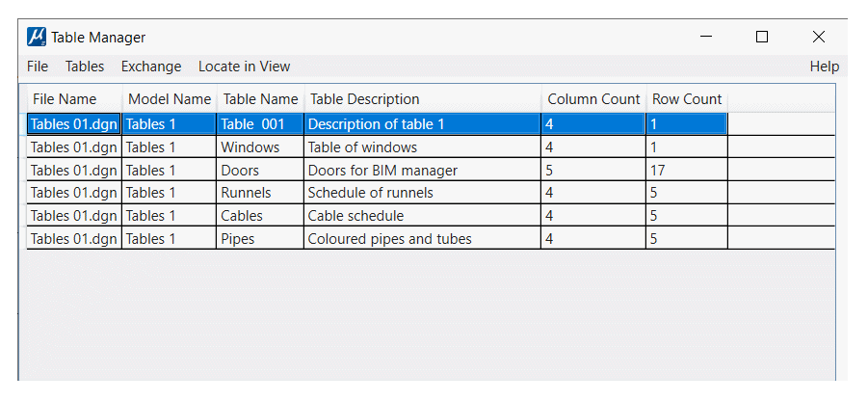This screenshot has height=400, width=868.
Task: Select the Table 001 name cell
Action: pos(260,124)
